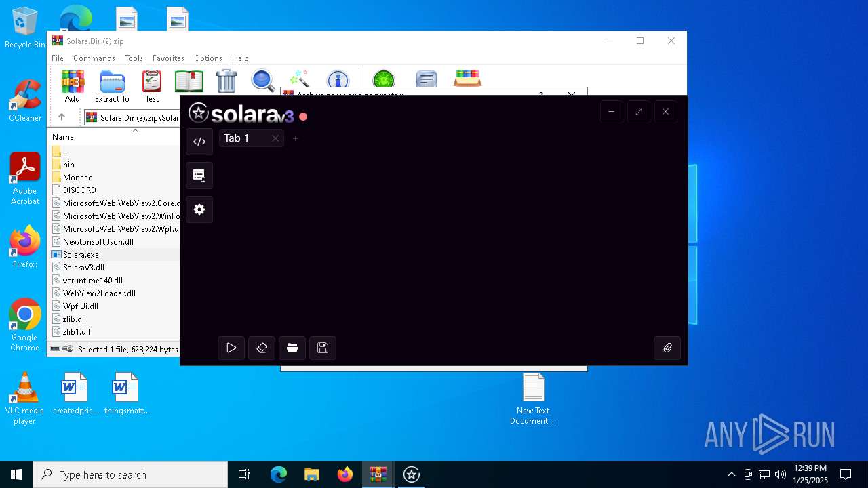Click the Google Chrome desktop shortcut
This screenshot has height=488, width=868.
24,325
